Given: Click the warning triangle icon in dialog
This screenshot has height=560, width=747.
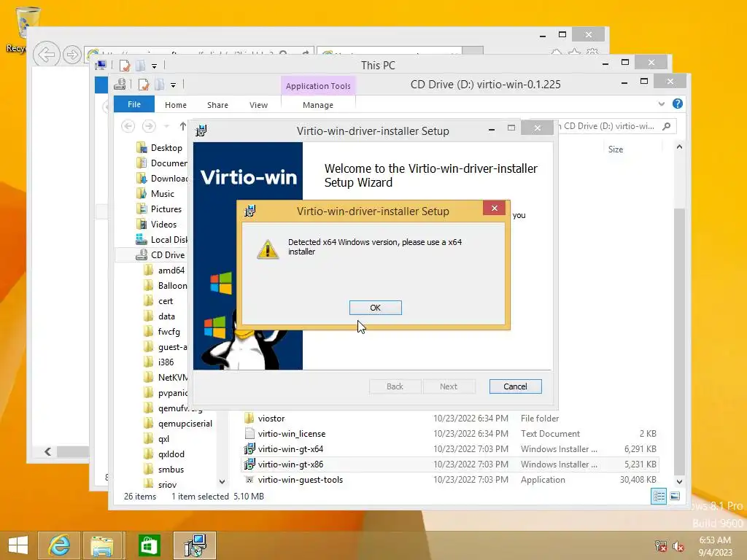Looking at the screenshot, I should 267,249.
